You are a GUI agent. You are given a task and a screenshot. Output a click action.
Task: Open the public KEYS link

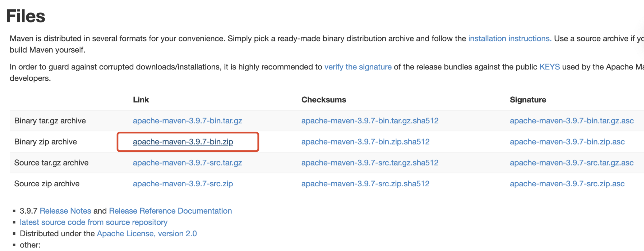549,67
